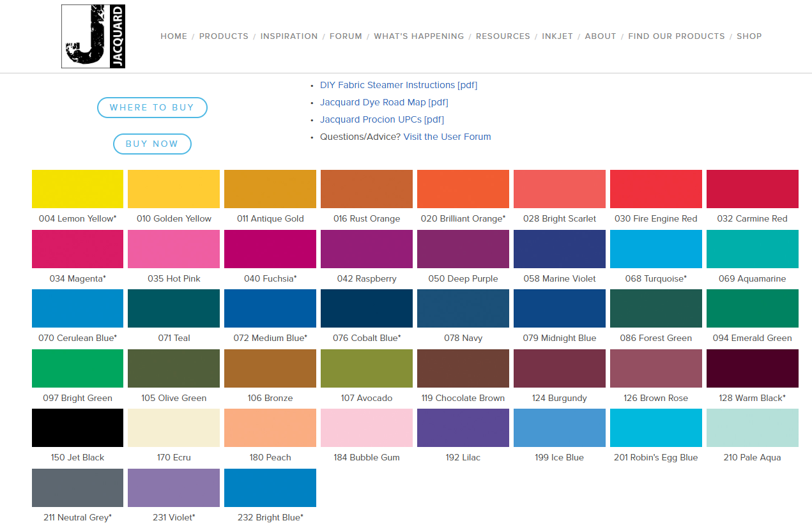812x530 pixels.
Task: Pick the 040 Fuchsia swatch
Action: (270, 249)
